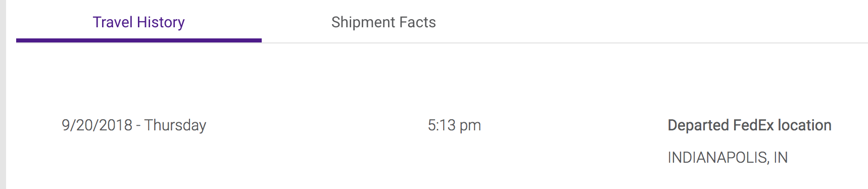This screenshot has height=189, width=868.
Task: Click the gray strip at the left edge
Action: click(x=3, y=94)
